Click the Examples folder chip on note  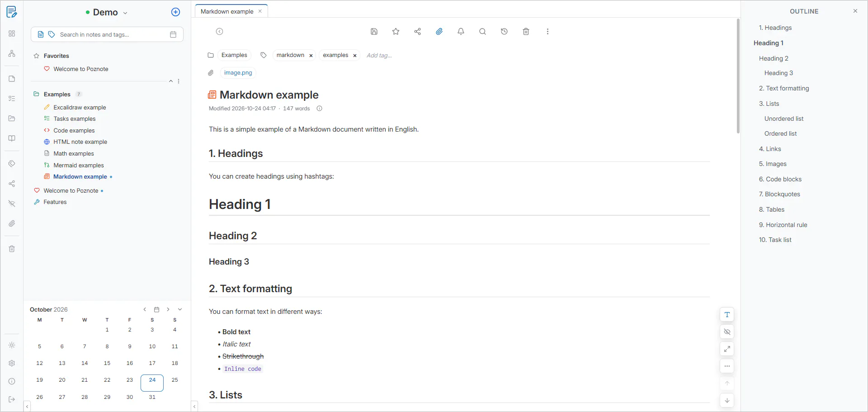[234, 55]
